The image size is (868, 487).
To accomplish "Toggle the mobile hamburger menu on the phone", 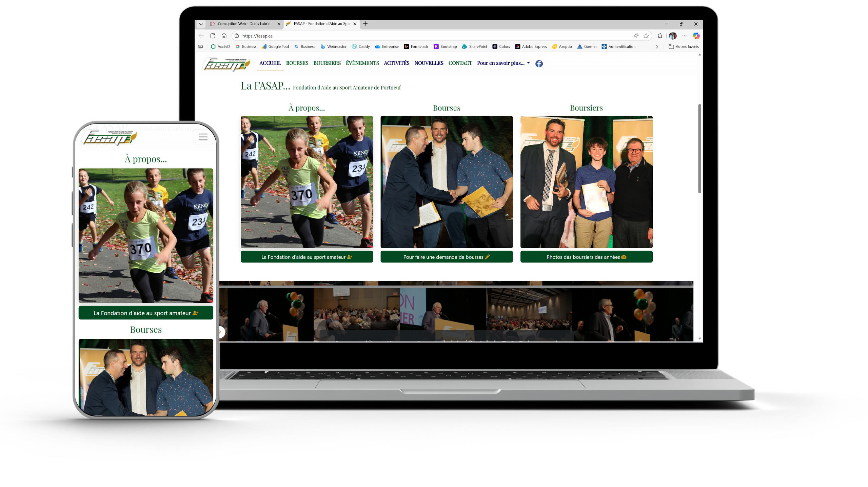I will (203, 137).
